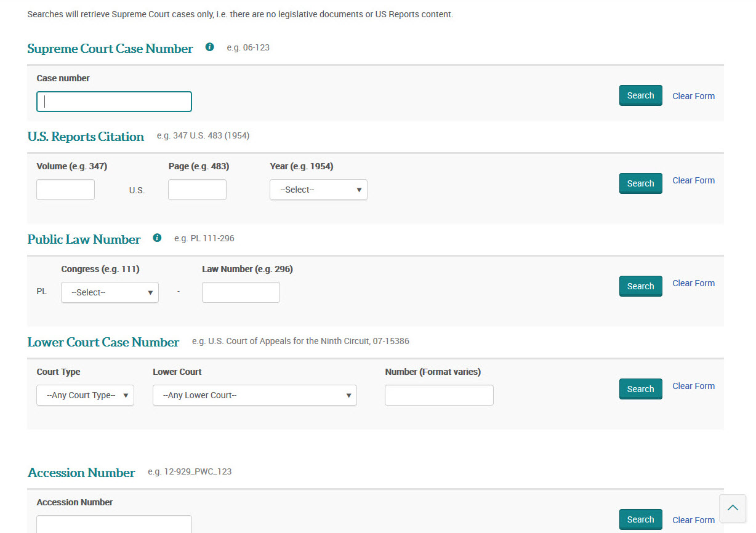The height and width of the screenshot is (533, 756).
Task: Open the Public Law Number info tooltip
Action: tap(157, 238)
